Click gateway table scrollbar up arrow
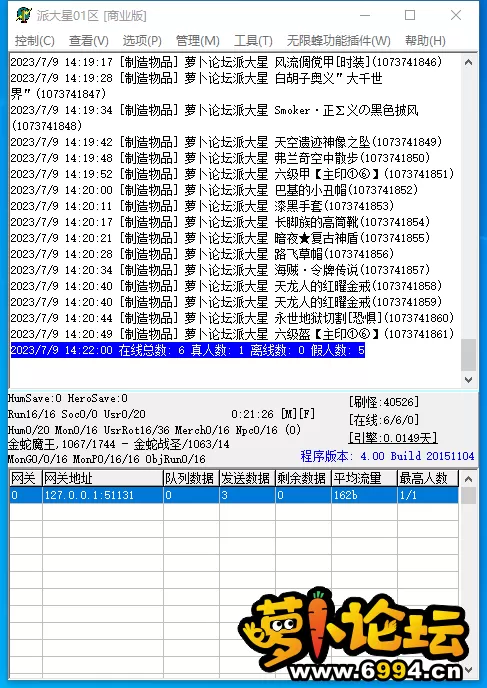Viewport: 487px width, 688px height. point(468,479)
